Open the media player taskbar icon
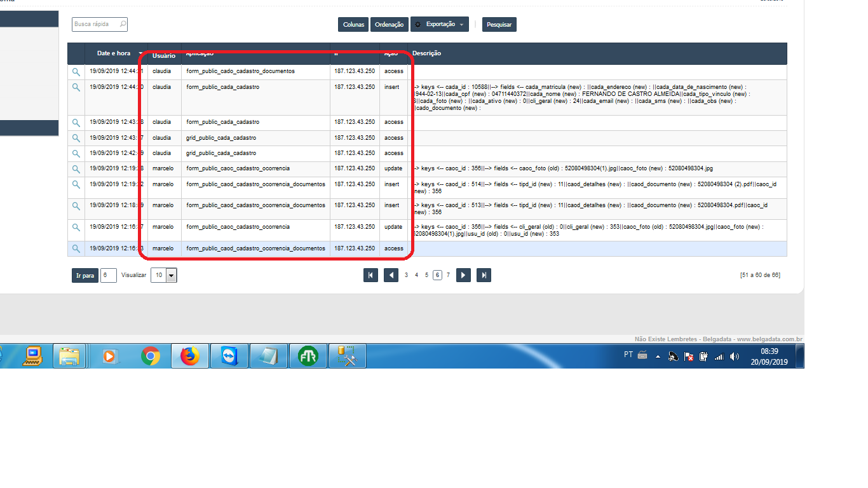 click(x=110, y=356)
